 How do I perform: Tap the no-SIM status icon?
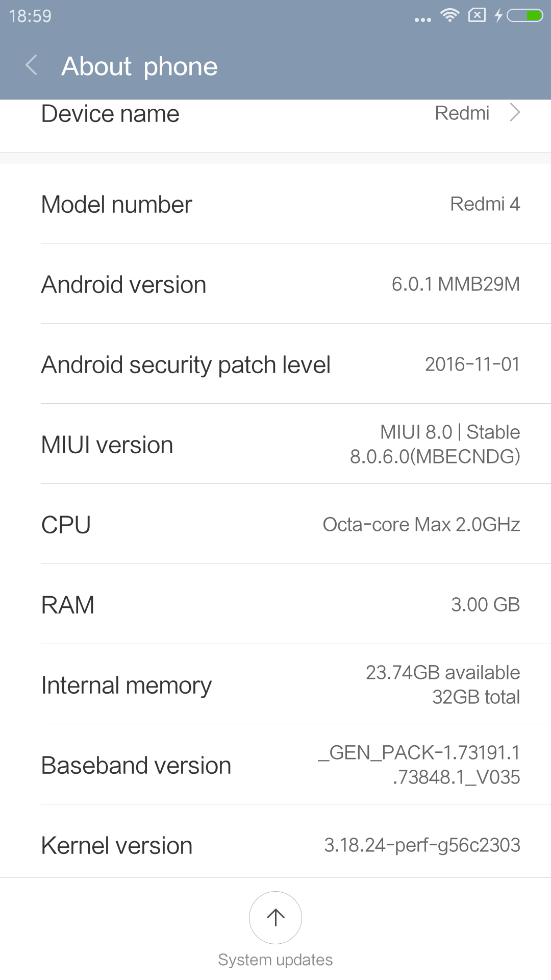(477, 15)
